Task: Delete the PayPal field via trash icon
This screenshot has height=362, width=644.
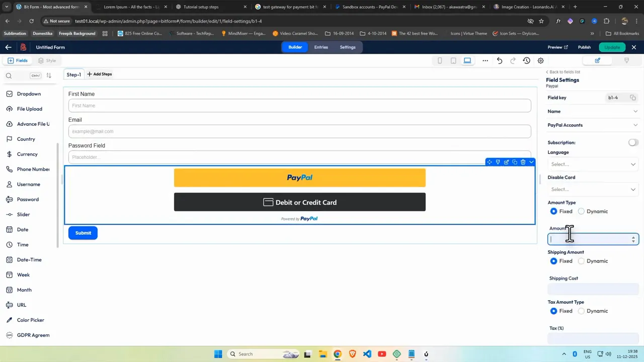Action: 523,162
